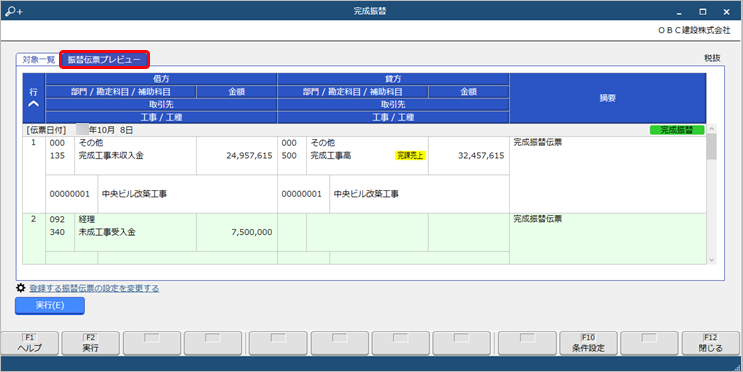Click the debit-side project code 00000001
This screenshot has width=743, height=372.
(x=70, y=194)
